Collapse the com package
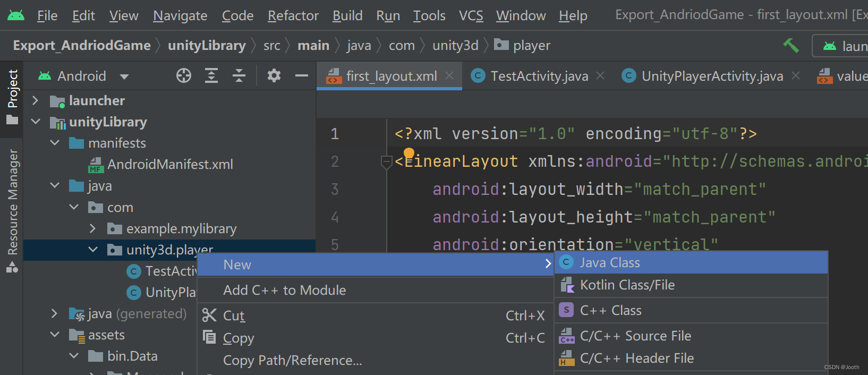 point(74,207)
